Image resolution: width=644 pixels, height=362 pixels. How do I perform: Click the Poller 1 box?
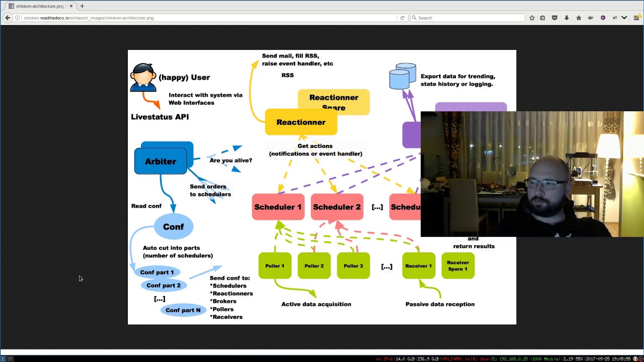point(275,265)
